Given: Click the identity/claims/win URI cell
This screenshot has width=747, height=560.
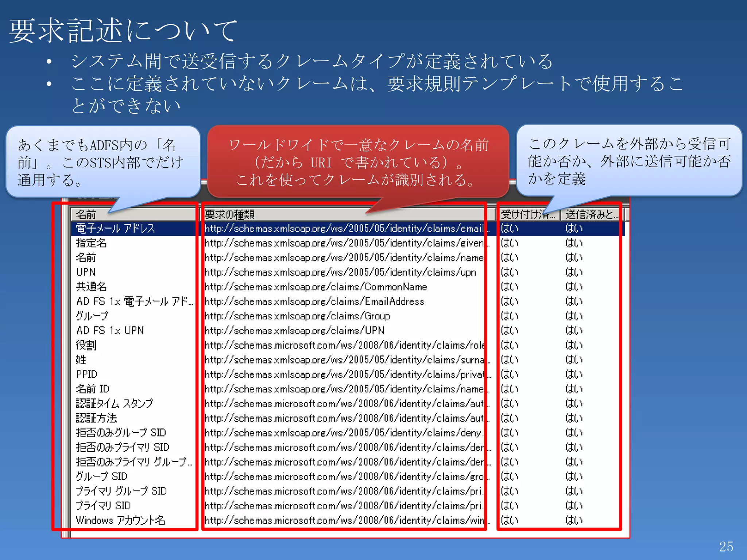Looking at the screenshot, I should click(x=348, y=520).
